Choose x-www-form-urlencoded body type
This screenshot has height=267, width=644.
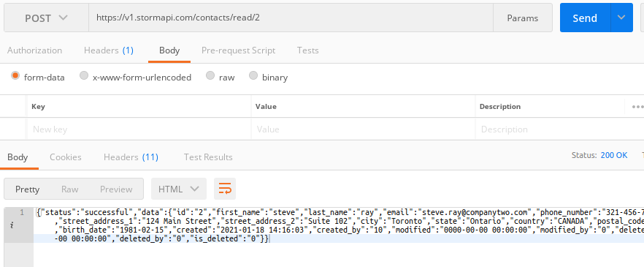point(84,75)
